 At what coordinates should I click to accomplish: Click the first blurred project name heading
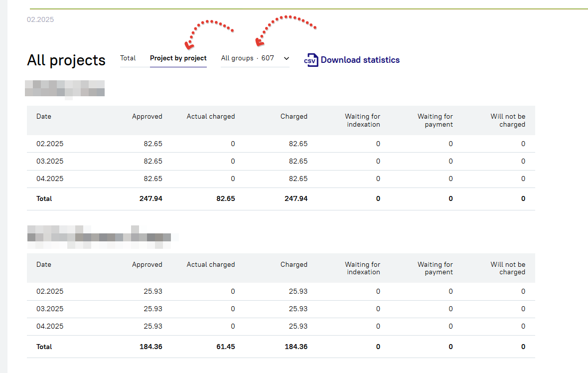pyautogui.click(x=65, y=88)
